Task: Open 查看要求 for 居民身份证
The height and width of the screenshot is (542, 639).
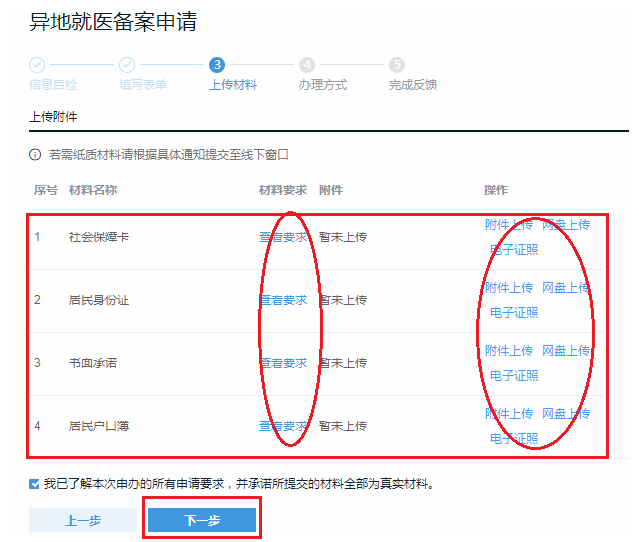Action: pyautogui.click(x=283, y=300)
